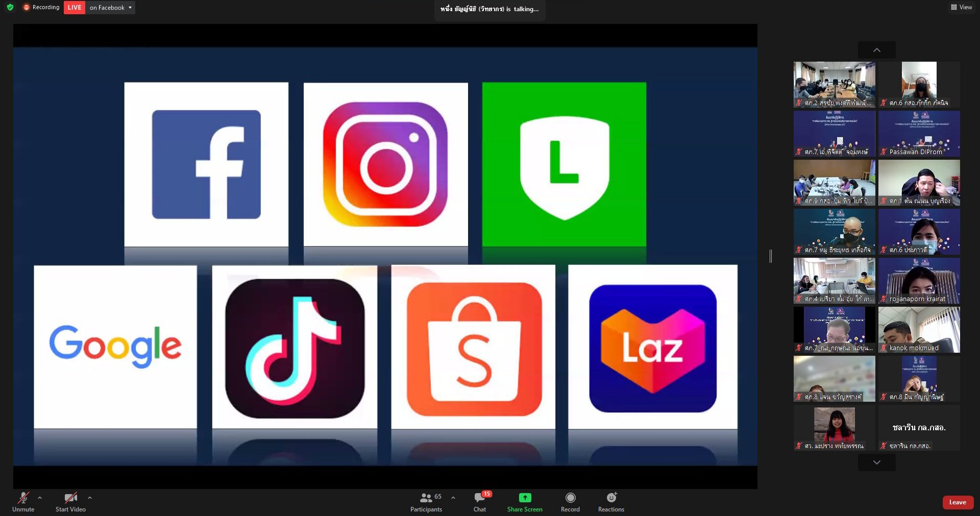Select the ศภ.4 meeting room thumbnail
980x516 pixels.
point(835,281)
